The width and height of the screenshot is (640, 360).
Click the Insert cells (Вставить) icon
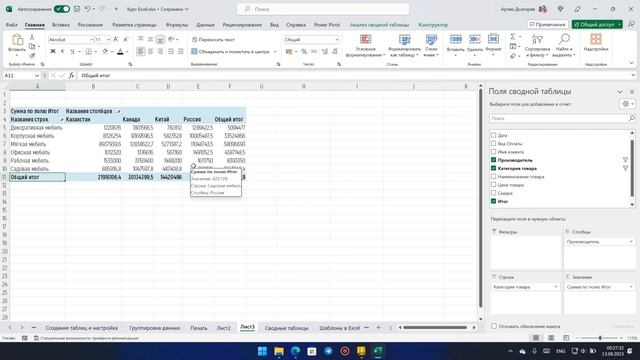pos(456,40)
